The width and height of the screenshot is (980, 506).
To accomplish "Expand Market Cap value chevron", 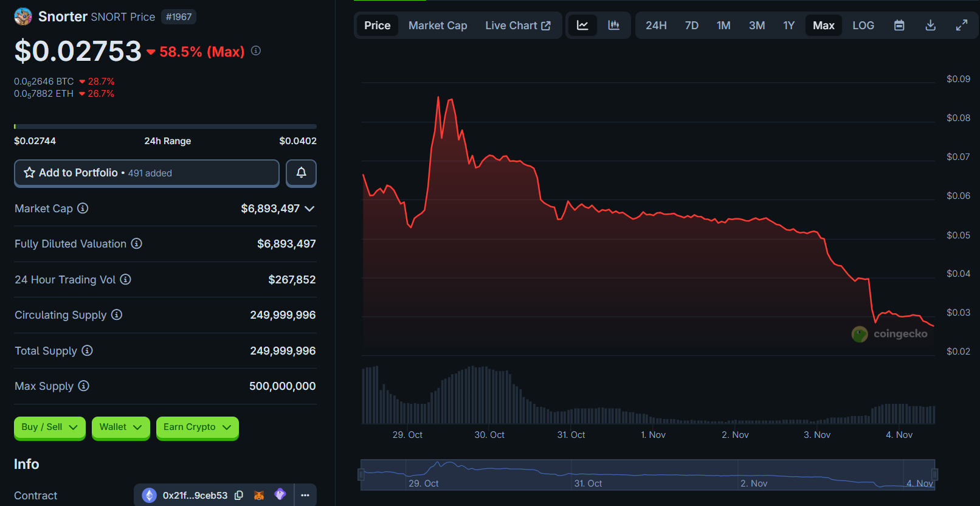I will point(309,209).
